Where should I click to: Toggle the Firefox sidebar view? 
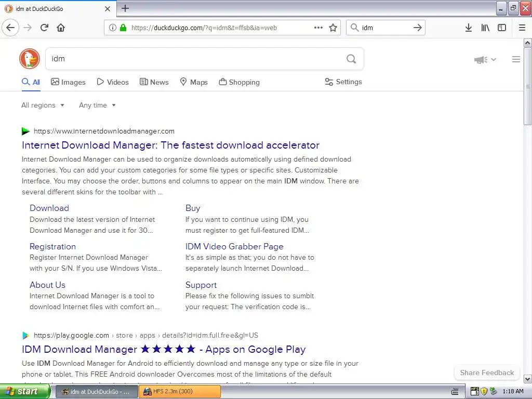pyautogui.click(x=502, y=28)
